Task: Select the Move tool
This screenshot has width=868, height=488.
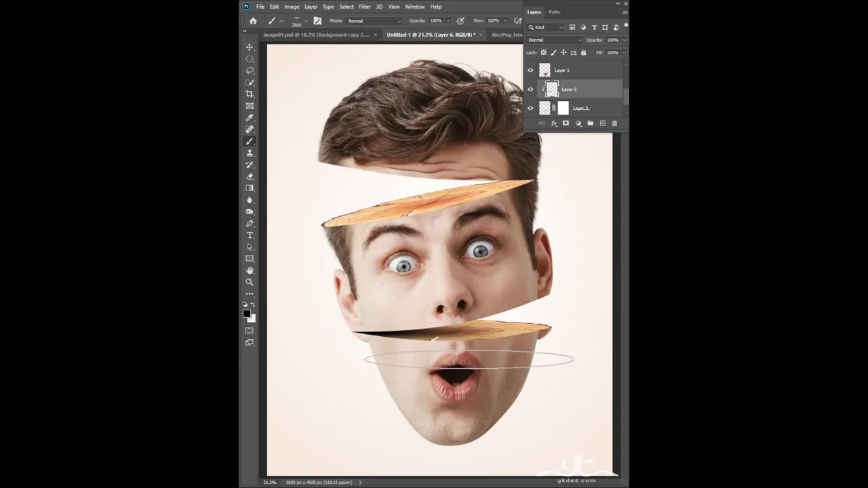Action: pyautogui.click(x=250, y=47)
